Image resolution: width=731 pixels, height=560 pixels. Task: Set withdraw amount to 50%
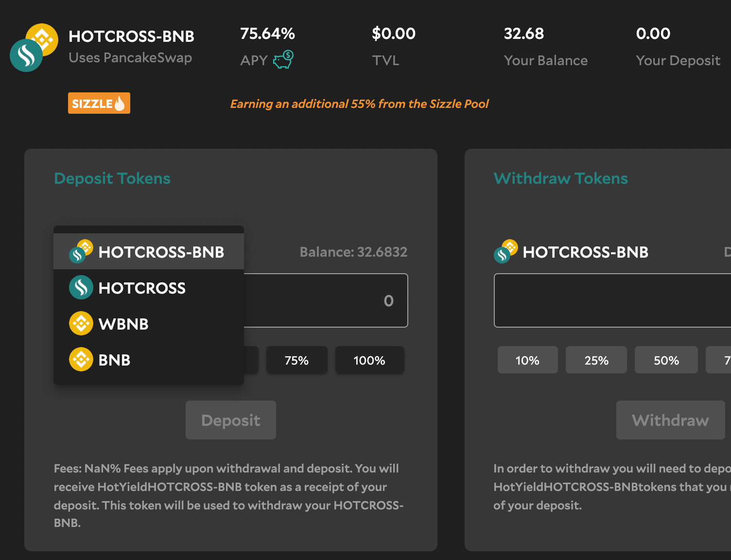[x=666, y=360]
